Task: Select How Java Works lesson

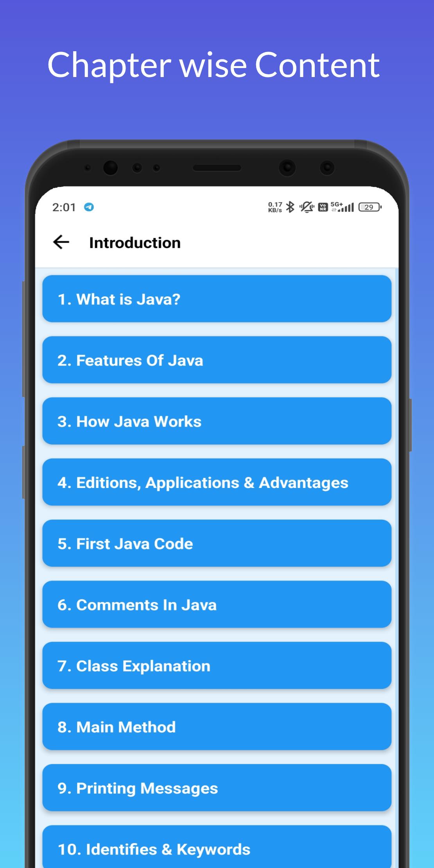Action: tap(217, 421)
